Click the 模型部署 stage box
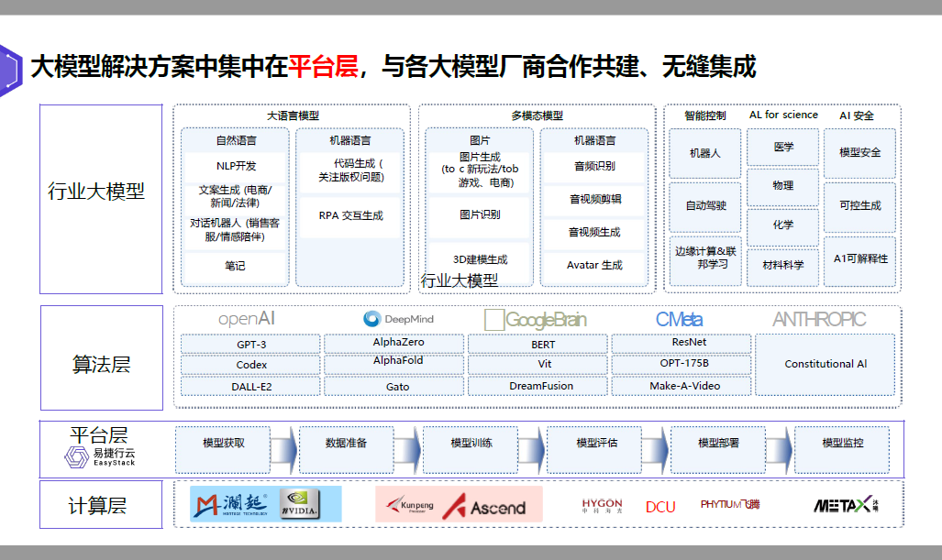The image size is (942, 560). pyautogui.click(x=718, y=450)
